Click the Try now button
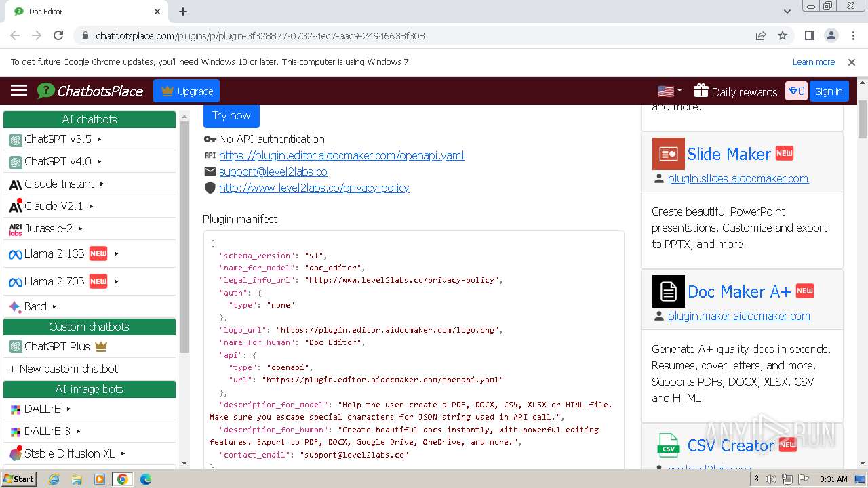868x488 pixels. [x=231, y=115]
